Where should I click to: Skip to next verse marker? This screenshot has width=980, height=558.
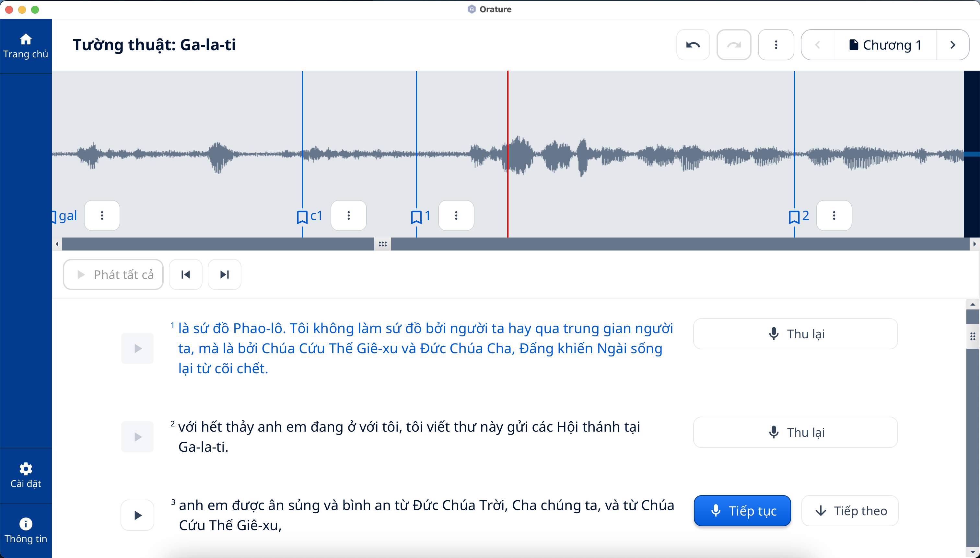[224, 274]
